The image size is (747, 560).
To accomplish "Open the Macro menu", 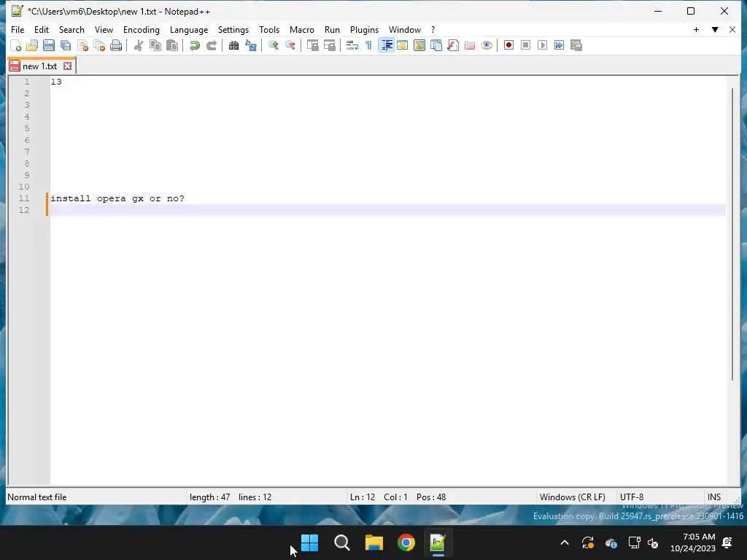I will tap(302, 29).
